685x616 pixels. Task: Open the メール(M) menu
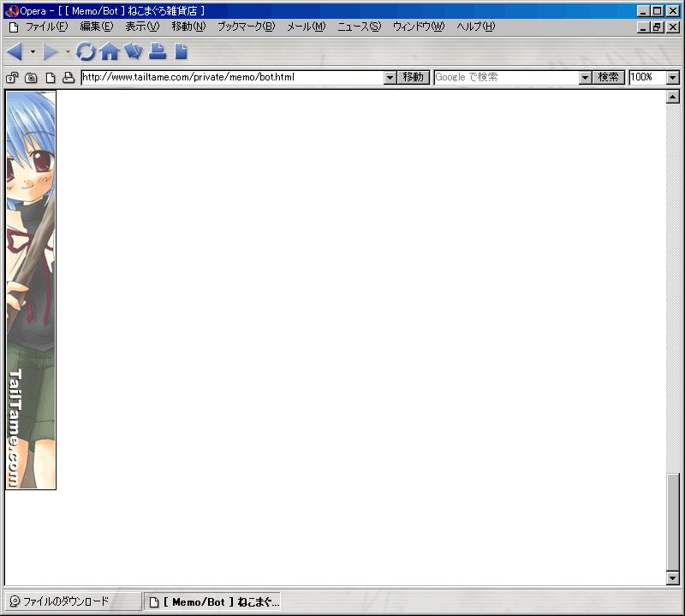point(307,27)
